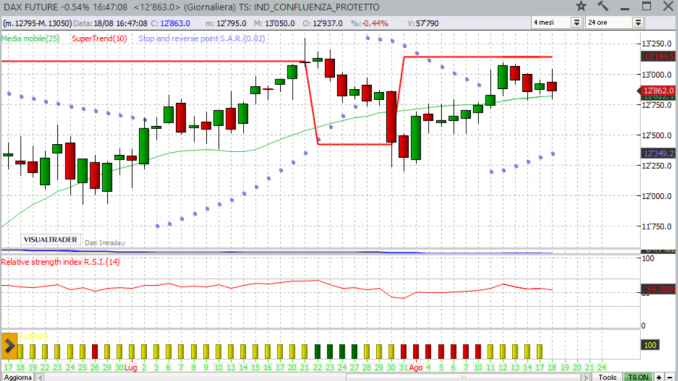Click the 12'000.0 price axis label
The width and height of the screenshot is (678, 381).
tap(656, 196)
